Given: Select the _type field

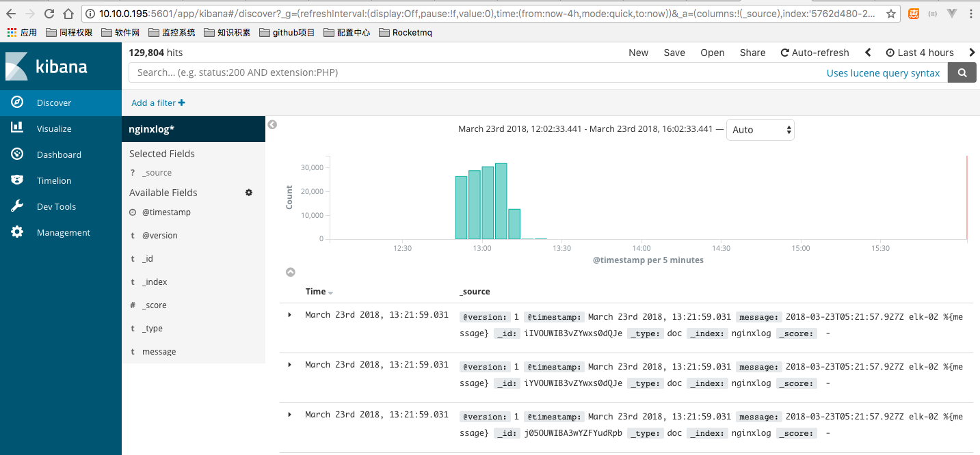Looking at the screenshot, I should [152, 329].
